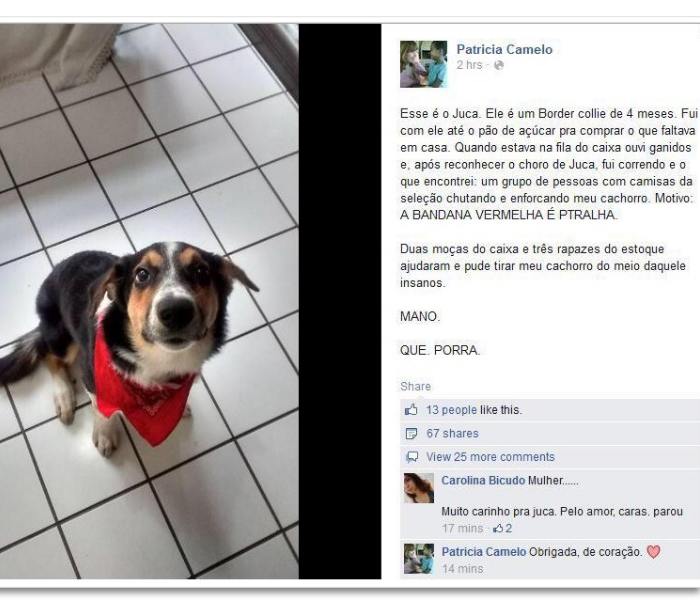Viewport: 700px width, 600px height.
Task: Click the 2 hrs post timestamp
Action: pyautogui.click(x=469, y=65)
